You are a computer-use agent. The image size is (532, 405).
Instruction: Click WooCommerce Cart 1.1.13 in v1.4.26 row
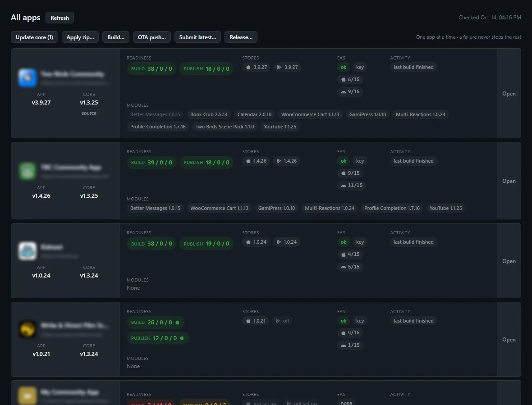pos(219,208)
